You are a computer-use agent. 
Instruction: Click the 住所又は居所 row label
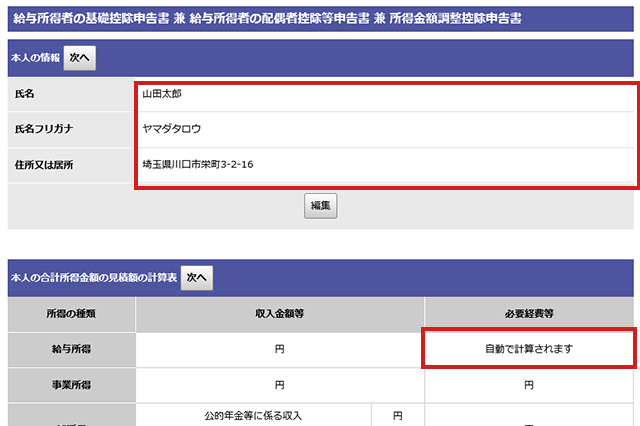pyautogui.click(x=44, y=164)
